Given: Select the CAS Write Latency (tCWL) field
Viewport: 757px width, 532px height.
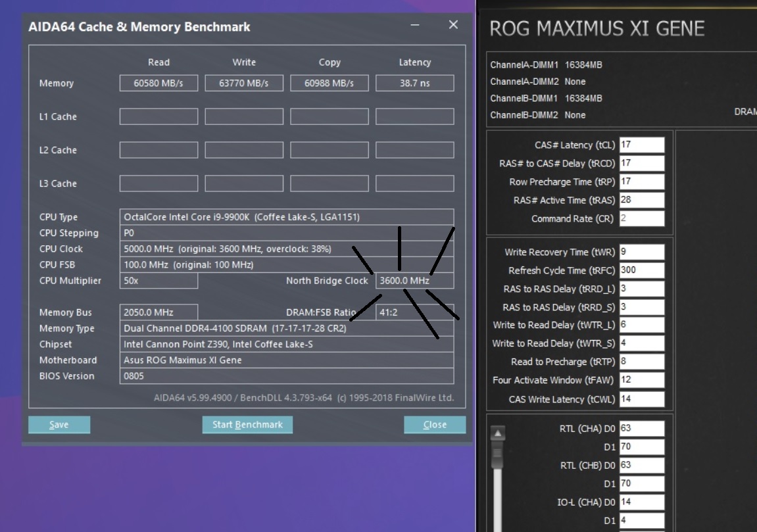Looking at the screenshot, I should coord(642,399).
